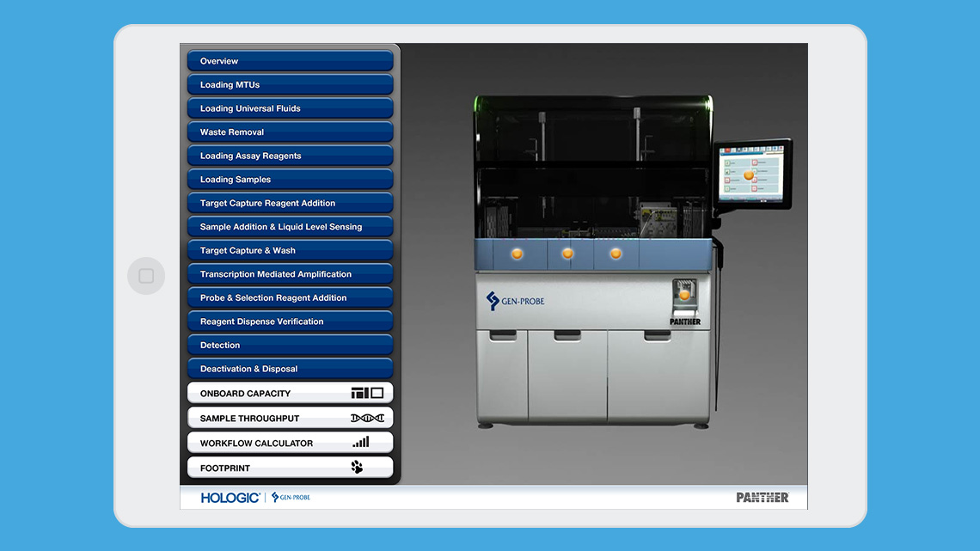Tap the orange hotspot on the touchscreen monitor
This screenshot has height=551, width=980.
click(749, 175)
